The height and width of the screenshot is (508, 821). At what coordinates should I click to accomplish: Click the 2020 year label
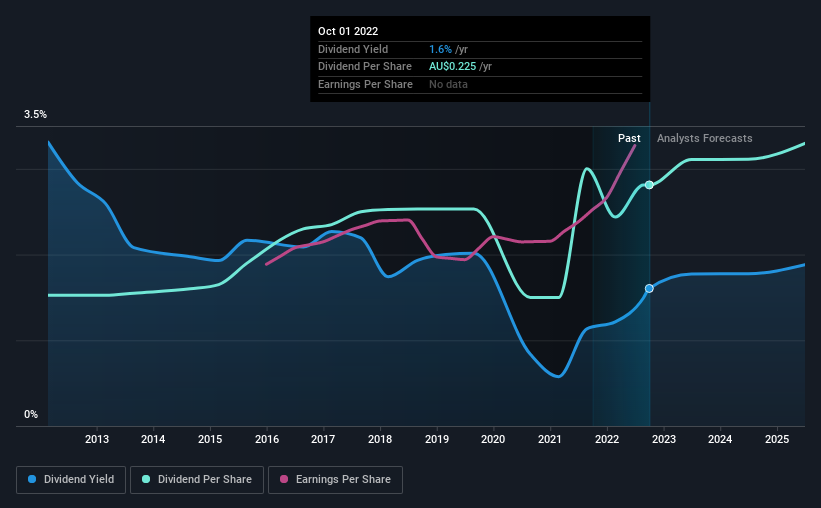[x=493, y=440]
